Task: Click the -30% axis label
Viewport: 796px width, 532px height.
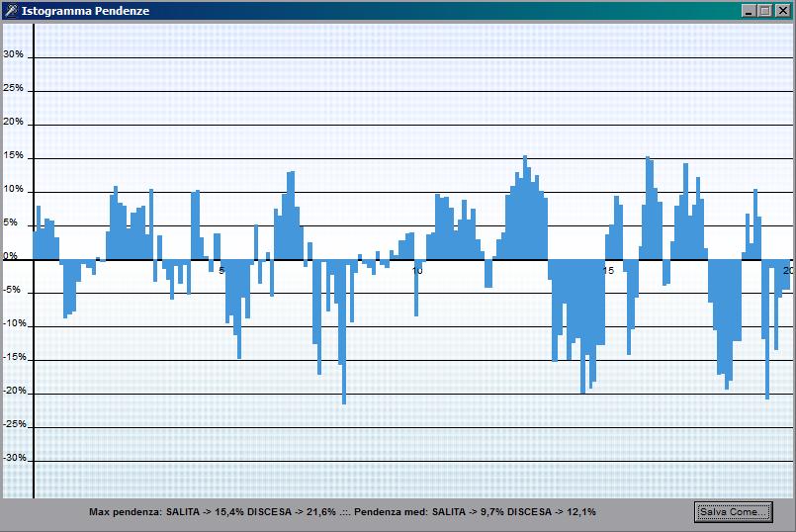Action: 15,458
